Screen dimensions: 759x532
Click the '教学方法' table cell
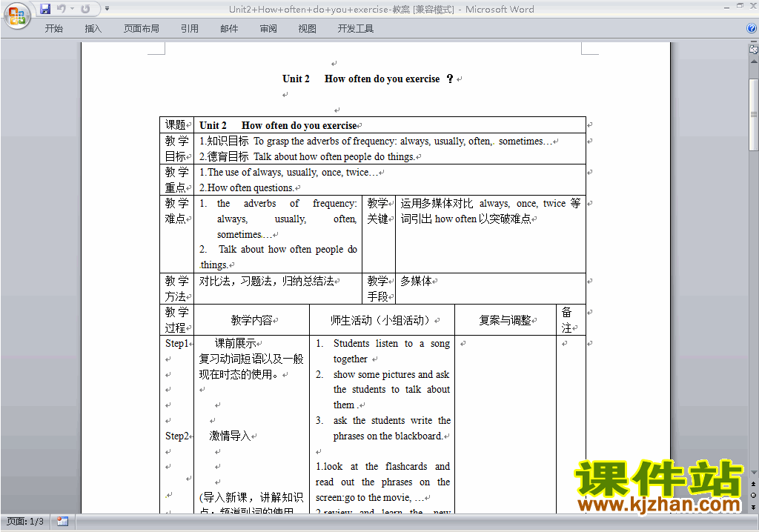click(176, 288)
